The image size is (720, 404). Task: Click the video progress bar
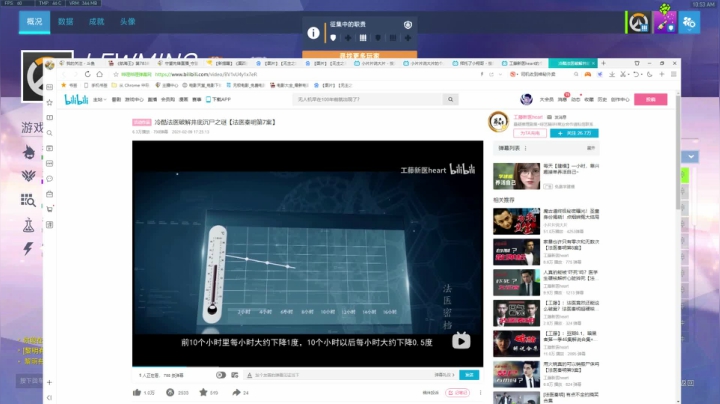307,366
